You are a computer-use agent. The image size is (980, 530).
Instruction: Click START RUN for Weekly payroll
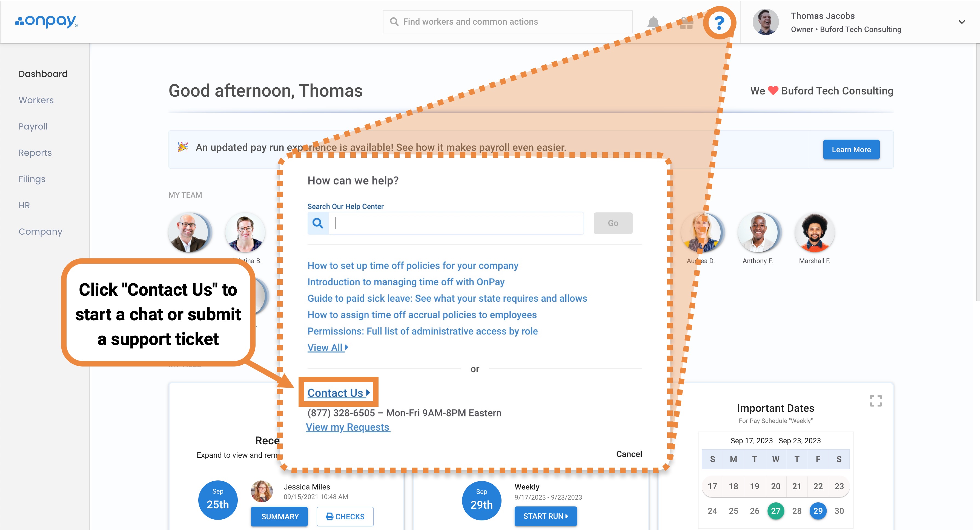click(545, 516)
